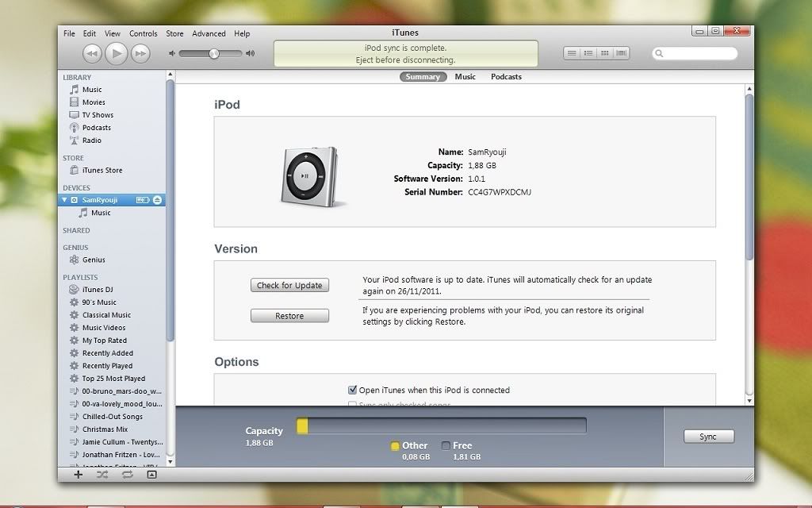The height and width of the screenshot is (508, 812).
Task: Click the low volume speaker icon
Action: [172, 53]
